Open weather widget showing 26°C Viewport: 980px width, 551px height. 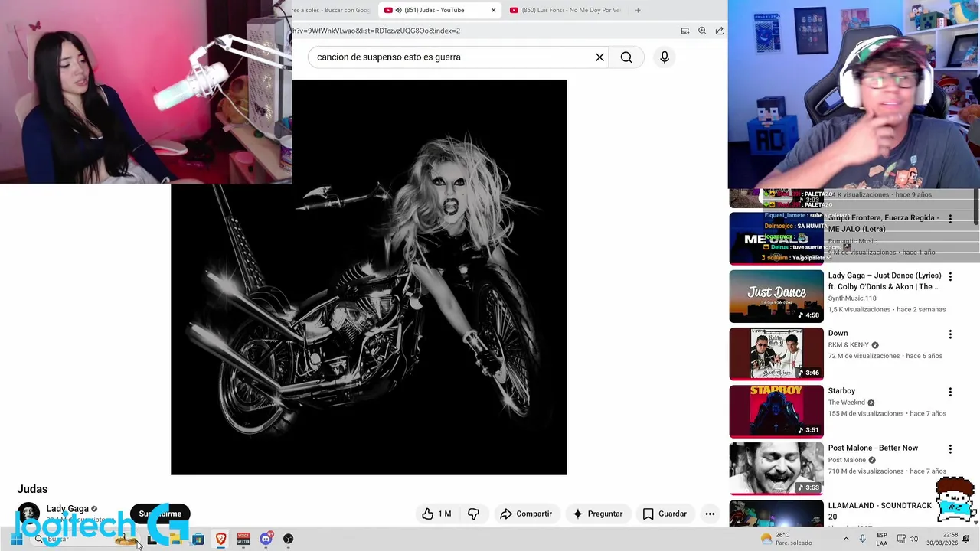(x=786, y=539)
